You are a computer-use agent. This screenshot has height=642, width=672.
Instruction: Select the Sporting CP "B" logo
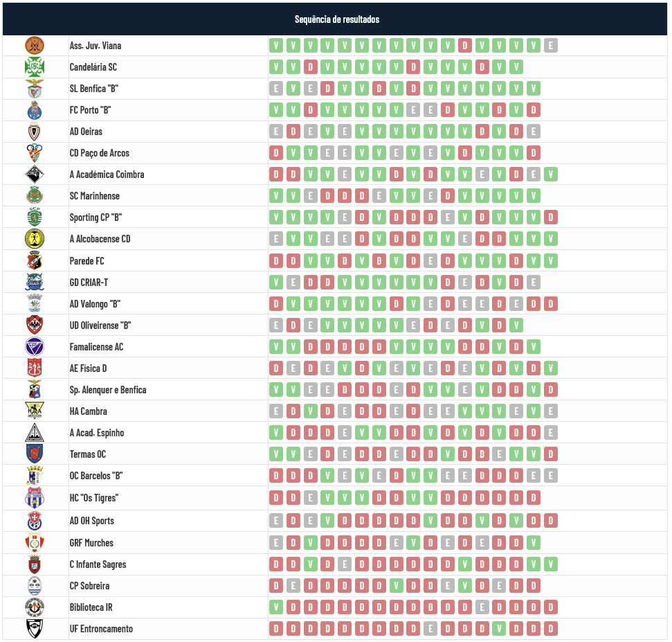point(35,217)
